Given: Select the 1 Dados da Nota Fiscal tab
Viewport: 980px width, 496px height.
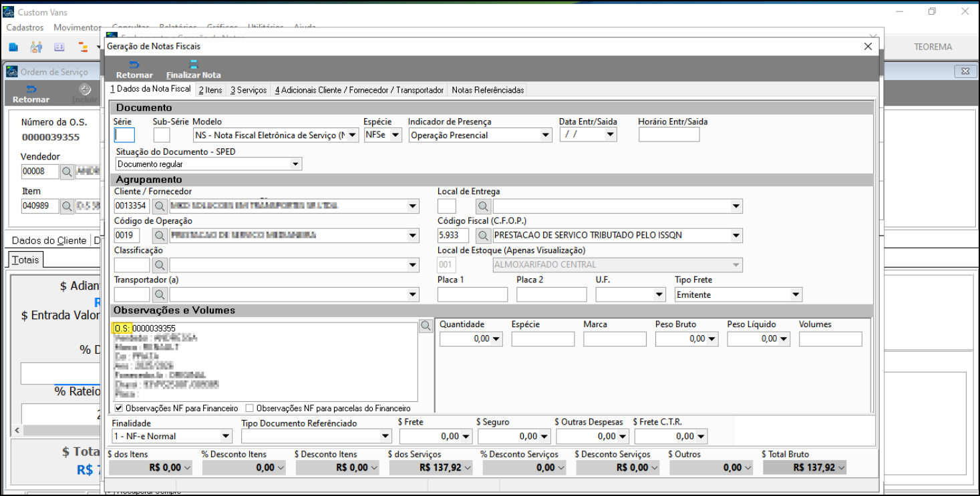Looking at the screenshot, I should tap(150, 89).
